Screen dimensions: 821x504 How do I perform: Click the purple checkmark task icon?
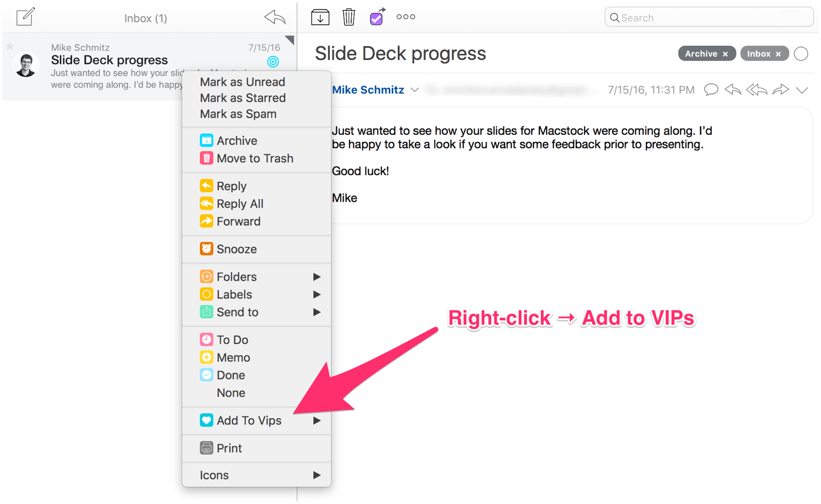pyautogui.click(x=377, y=17)
